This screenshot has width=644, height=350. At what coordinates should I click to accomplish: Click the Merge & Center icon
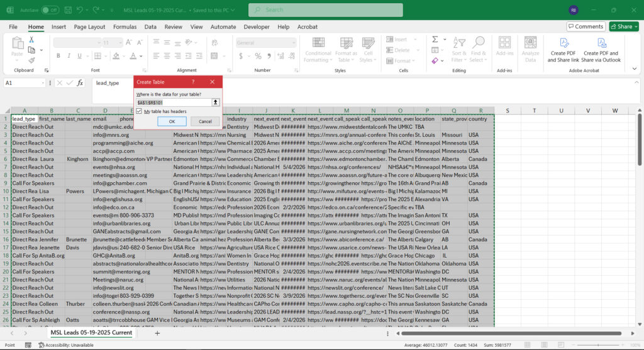coord(214,56)
